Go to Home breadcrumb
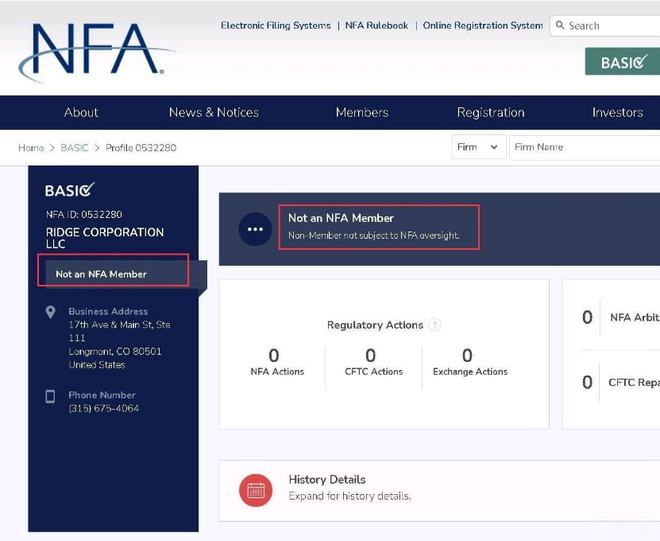Viewport: 660px width, 541px height. pyautogui.click(x=31, y=148)
